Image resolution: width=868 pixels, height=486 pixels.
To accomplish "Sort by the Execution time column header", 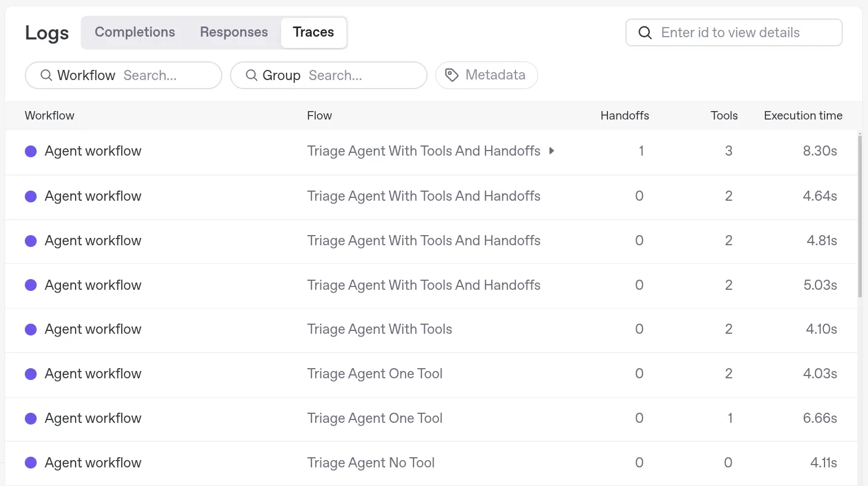I will (x=803, y=116).
